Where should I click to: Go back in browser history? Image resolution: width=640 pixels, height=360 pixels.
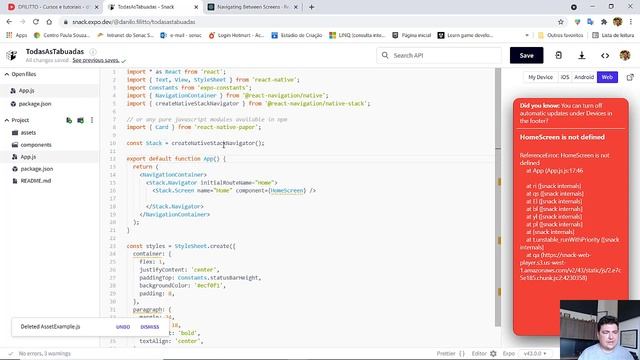(x=9, y=22)
